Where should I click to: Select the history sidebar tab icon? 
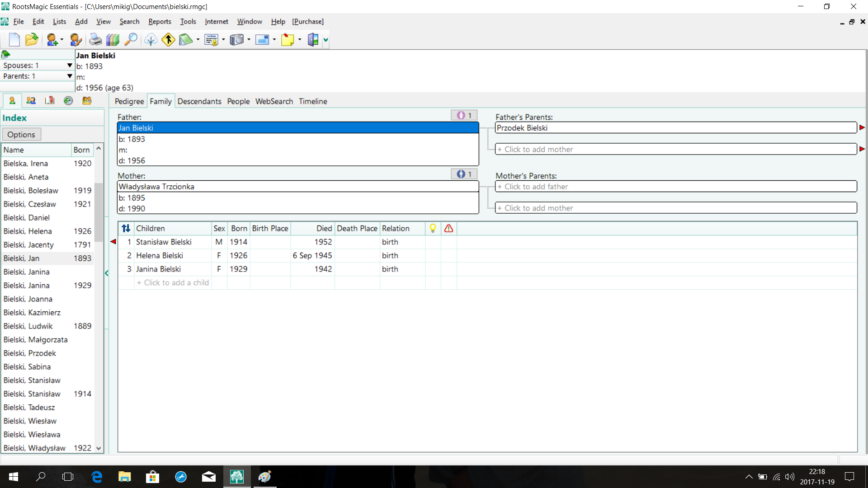click(x=68, y=100)
